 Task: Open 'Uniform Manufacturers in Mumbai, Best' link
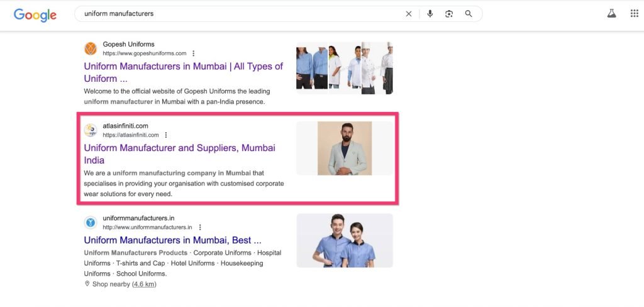pos(172,240)
